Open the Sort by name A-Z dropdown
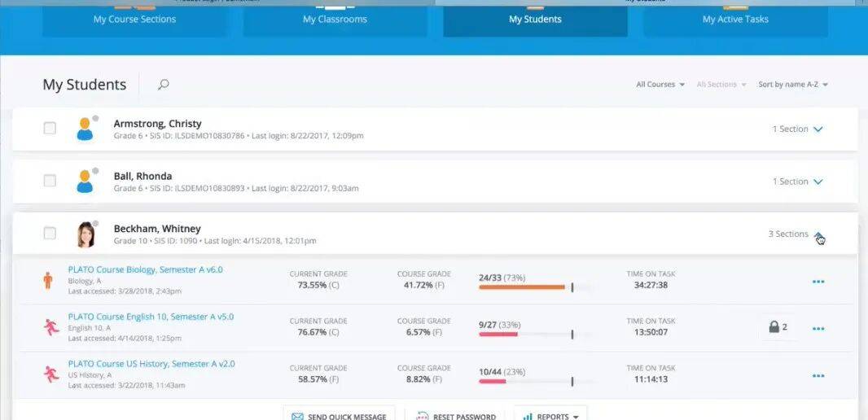Screen dimensions: 868x420 click(x=793, y=85)
